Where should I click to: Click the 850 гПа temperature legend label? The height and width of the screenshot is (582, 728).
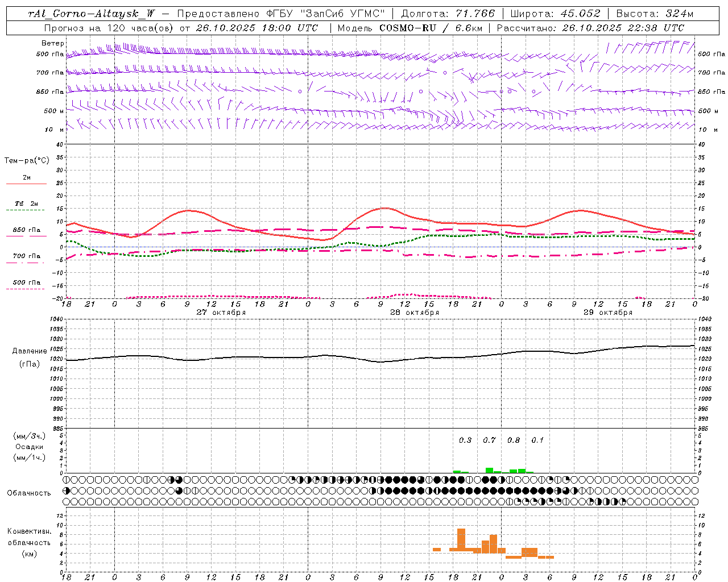[27, 230]
